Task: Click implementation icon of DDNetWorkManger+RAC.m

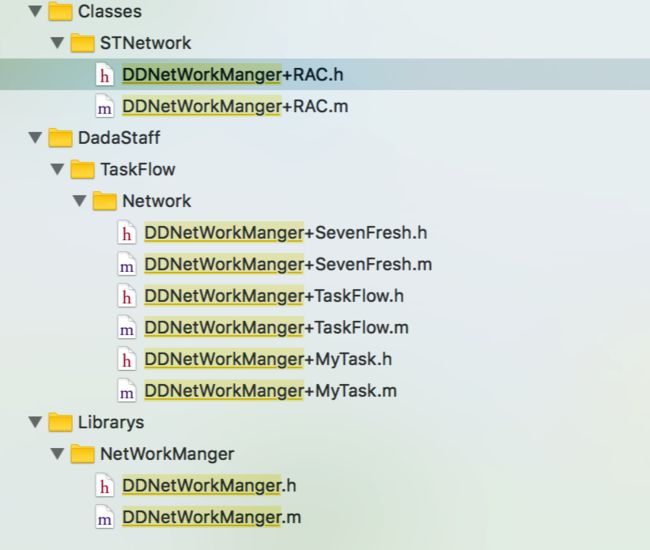Action: [104, 106]
